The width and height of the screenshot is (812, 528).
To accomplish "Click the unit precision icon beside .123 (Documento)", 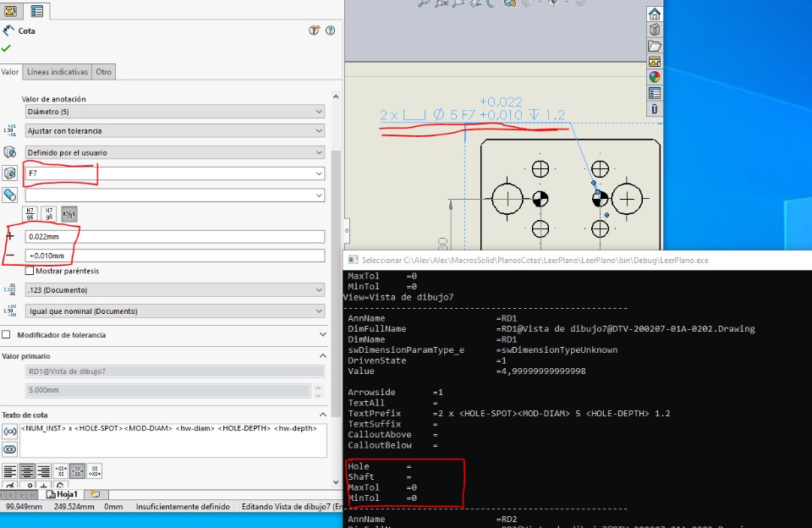I will (x=9, y=289).
